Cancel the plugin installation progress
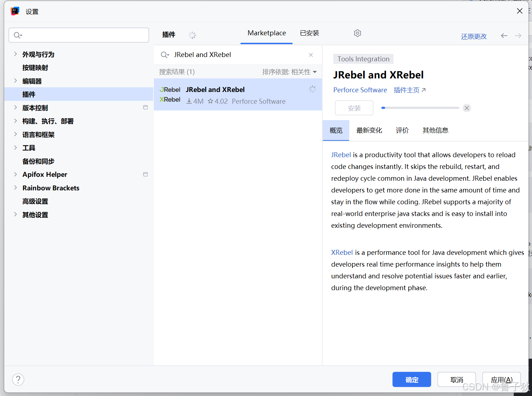This screenshot has height=396, width=532. 467,108
